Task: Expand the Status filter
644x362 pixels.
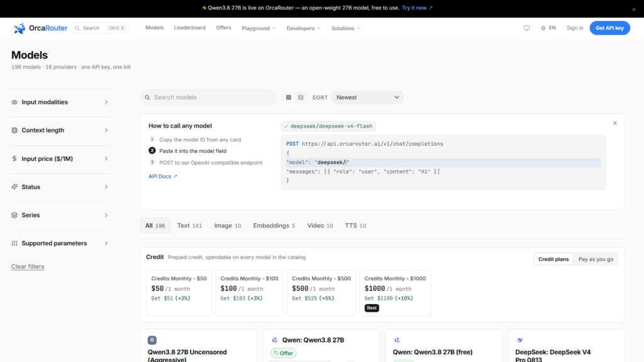Action: [x=60, y=187]
